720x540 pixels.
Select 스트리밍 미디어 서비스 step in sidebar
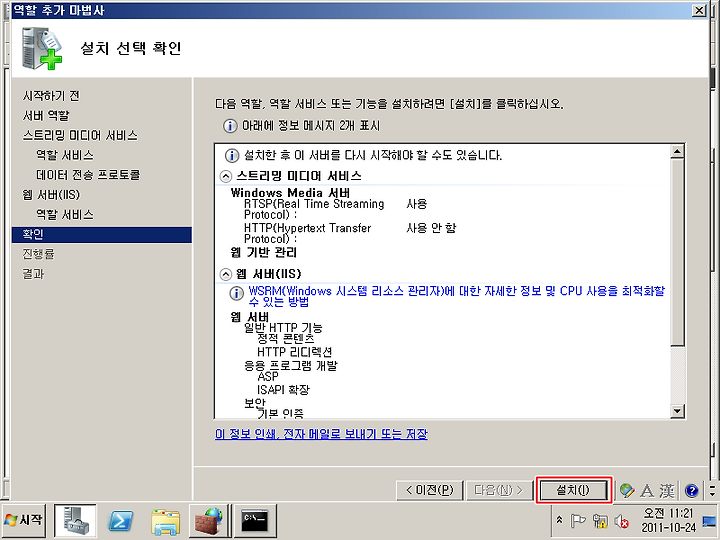click(x=80, y=135)
